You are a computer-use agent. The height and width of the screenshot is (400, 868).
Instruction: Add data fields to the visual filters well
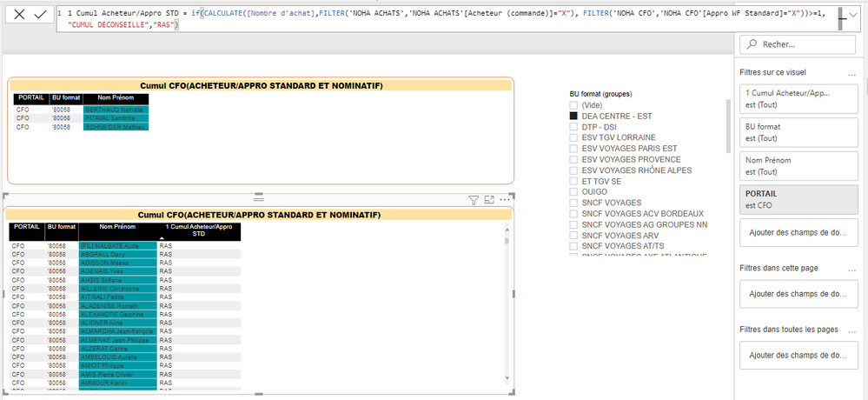798,233
